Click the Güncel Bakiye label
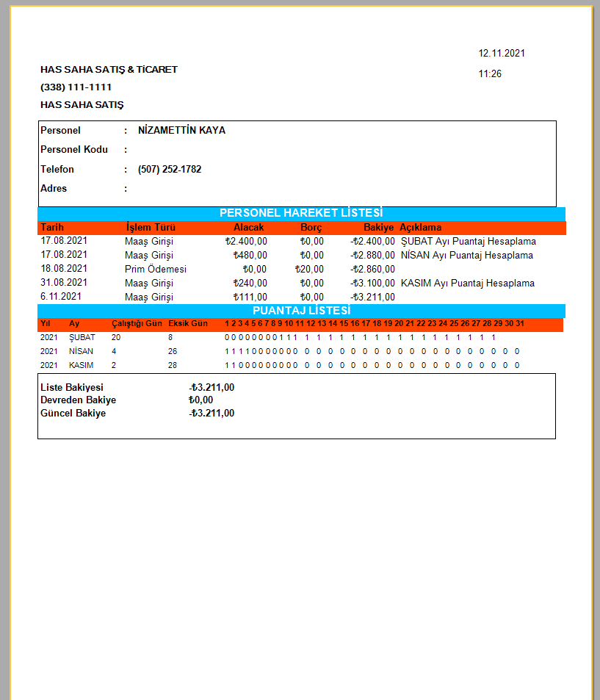600x700 pixels. click(x=73, y=414)
